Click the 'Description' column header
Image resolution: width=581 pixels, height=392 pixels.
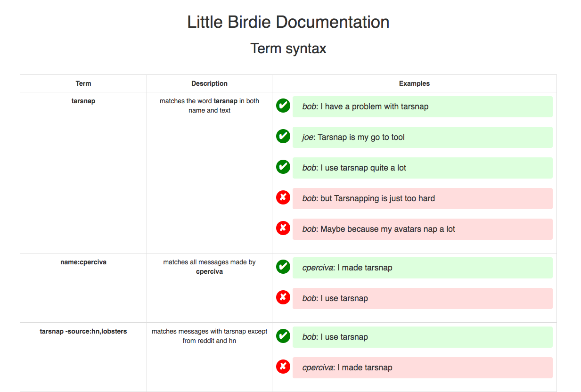[x=209, y=83]
